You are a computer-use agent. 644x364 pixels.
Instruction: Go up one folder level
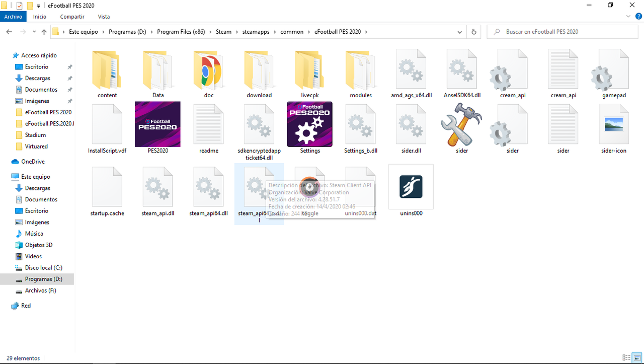[44, 32]
